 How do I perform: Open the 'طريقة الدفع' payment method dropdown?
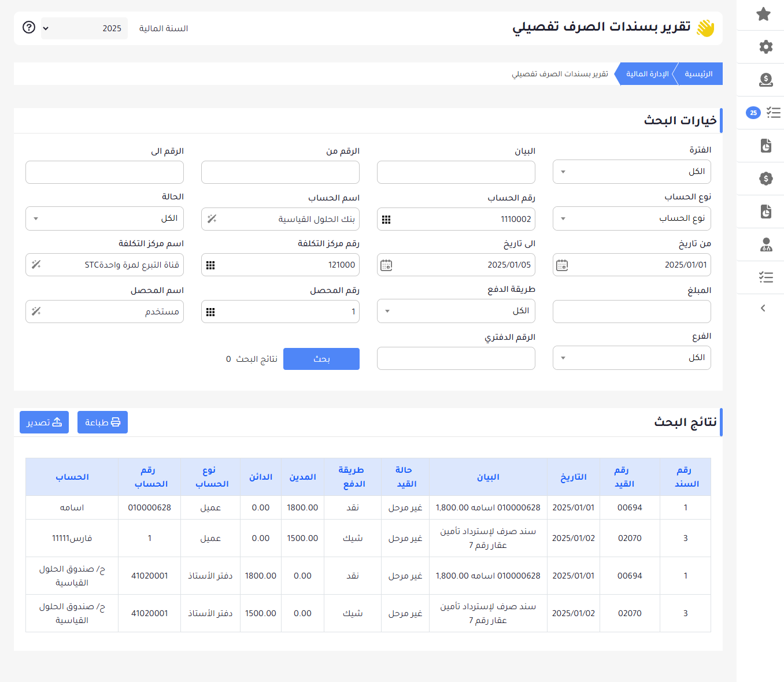456,311
